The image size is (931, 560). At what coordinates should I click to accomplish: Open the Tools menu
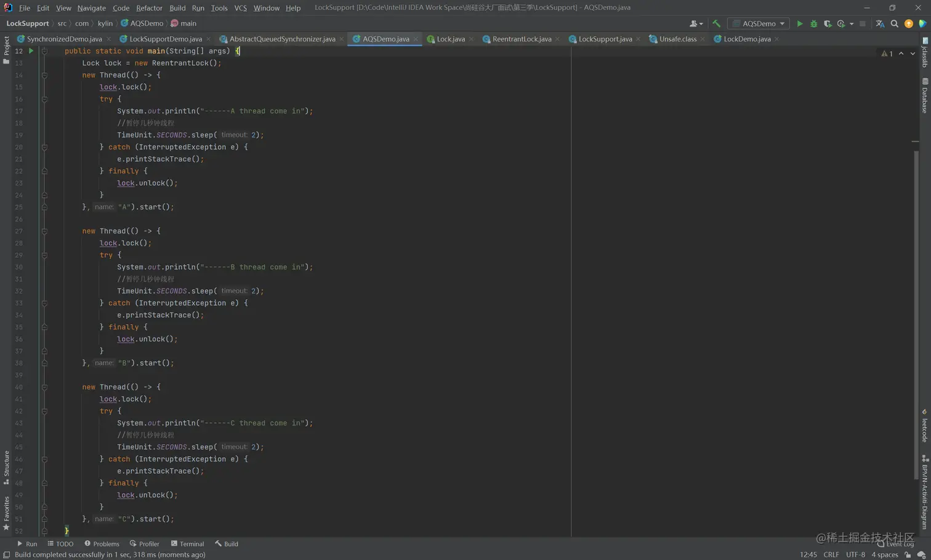pyautogui.click(x=219, y=8)
